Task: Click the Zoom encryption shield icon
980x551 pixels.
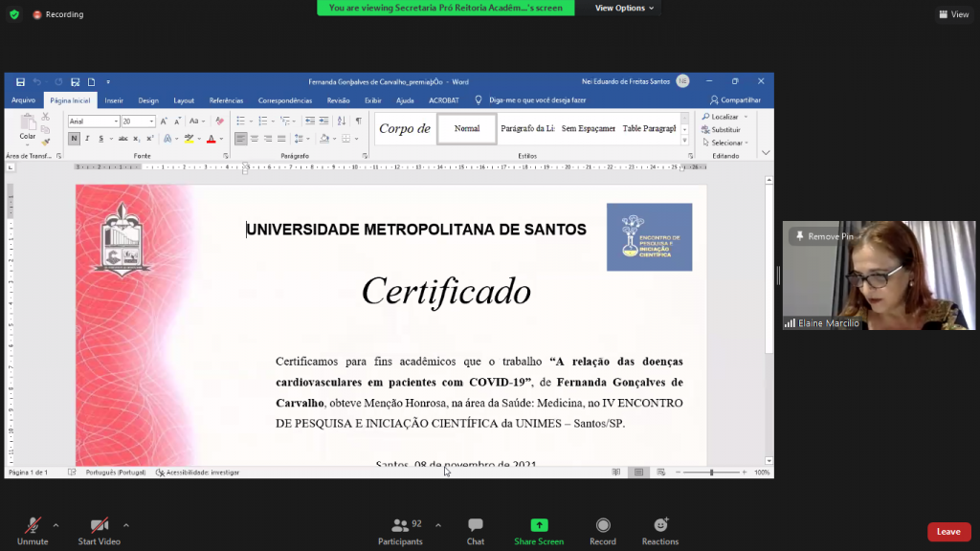Action: tap(14, 14)
